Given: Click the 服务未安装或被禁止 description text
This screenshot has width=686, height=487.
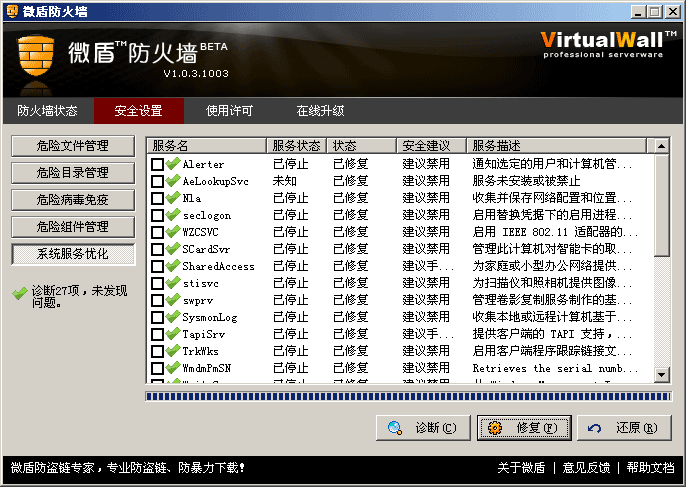Looking at the screenshot, I should click(526, 181).
